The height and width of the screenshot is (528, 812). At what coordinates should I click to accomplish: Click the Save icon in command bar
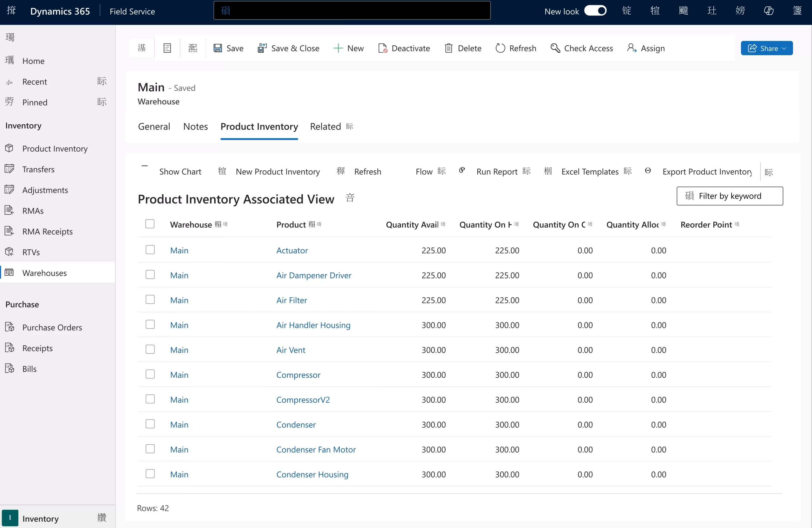(x=218, y=48)
